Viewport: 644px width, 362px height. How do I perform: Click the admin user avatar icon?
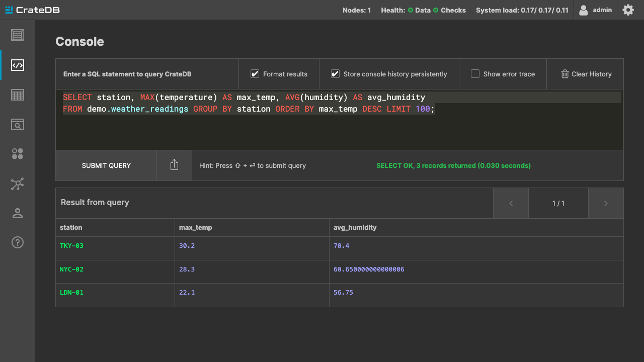tap(584, 10)
